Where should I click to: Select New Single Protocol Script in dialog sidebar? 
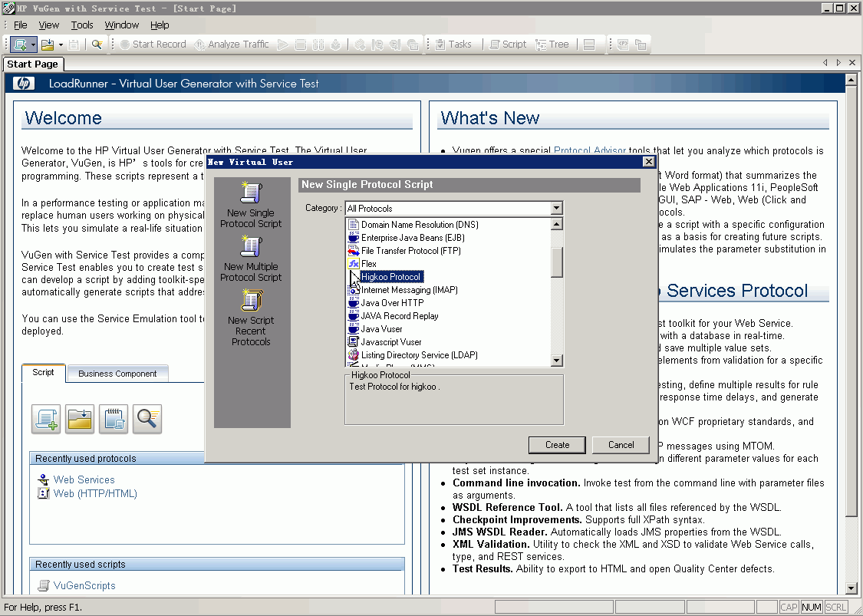click(251, 205)
